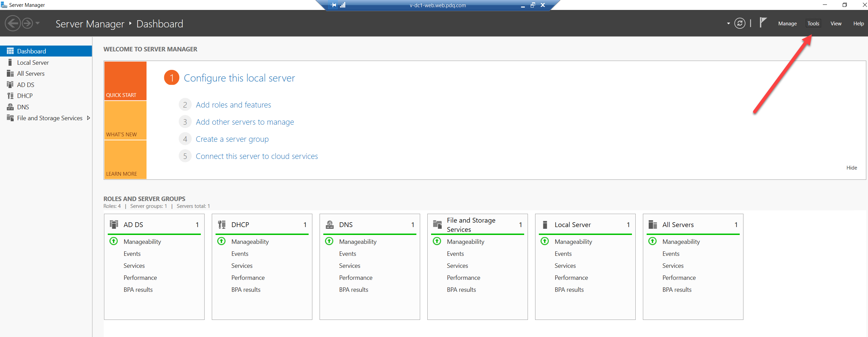Click connection signal icon on remote bar
The width and height of the screenshot is (868, 337).
[342, 5]
